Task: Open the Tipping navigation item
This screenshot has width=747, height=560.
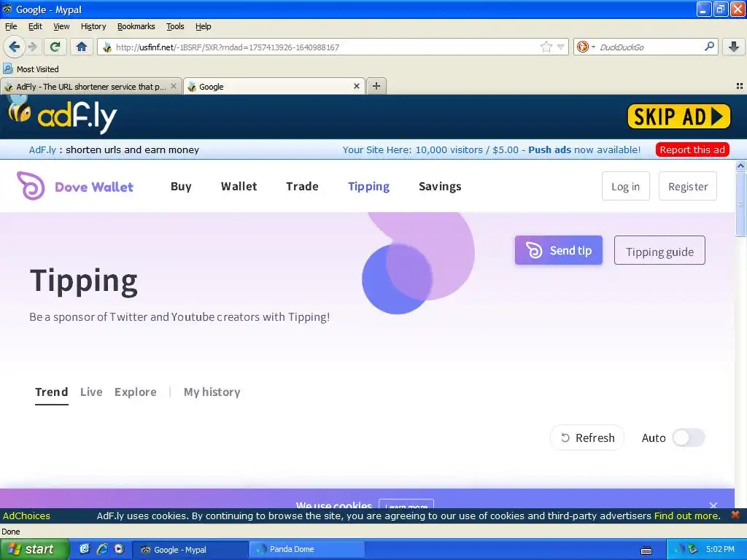Action: [x=368, y=186]
